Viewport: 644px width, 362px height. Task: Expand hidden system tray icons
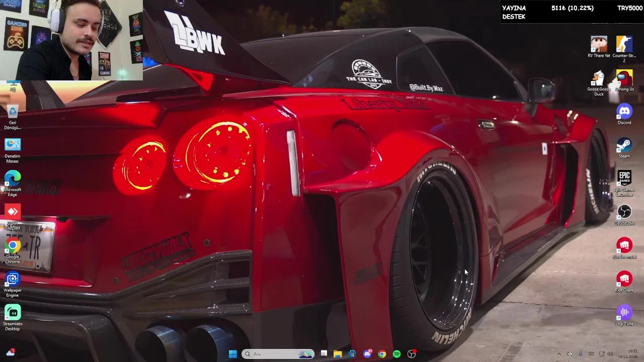(x=559, y=354)
